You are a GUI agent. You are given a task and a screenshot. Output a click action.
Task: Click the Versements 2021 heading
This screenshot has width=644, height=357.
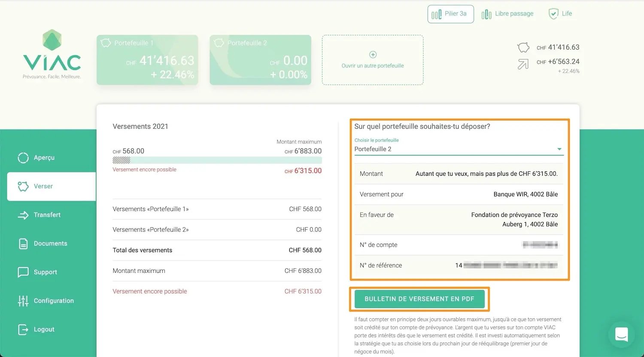coord(140,126)
